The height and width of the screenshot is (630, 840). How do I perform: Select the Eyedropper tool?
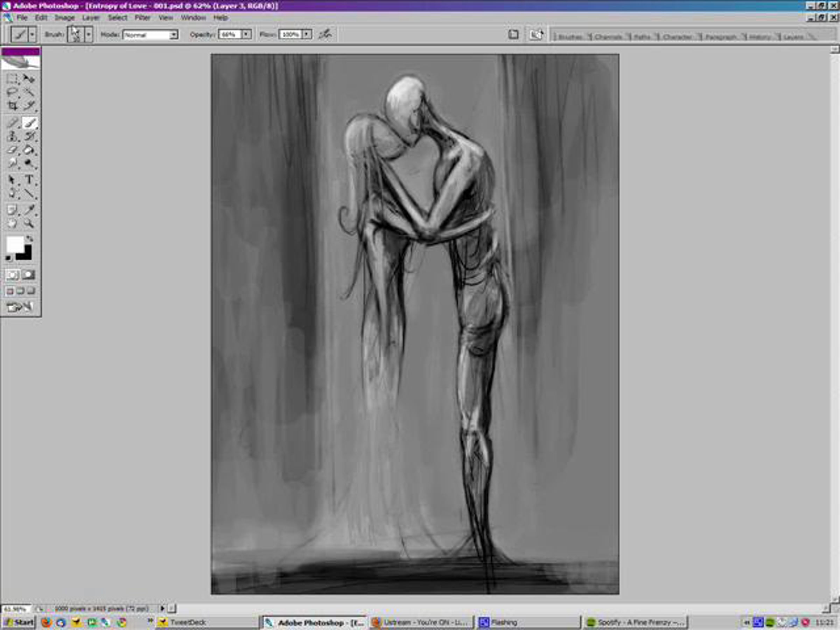point(29,209)
